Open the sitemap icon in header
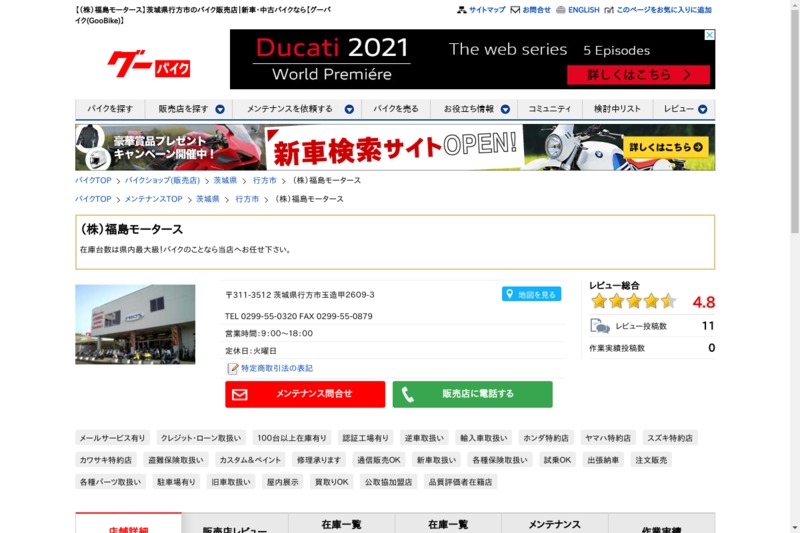The height and width of the screenshot is (533, 800). pyautogui.click(x=462, y=10)
